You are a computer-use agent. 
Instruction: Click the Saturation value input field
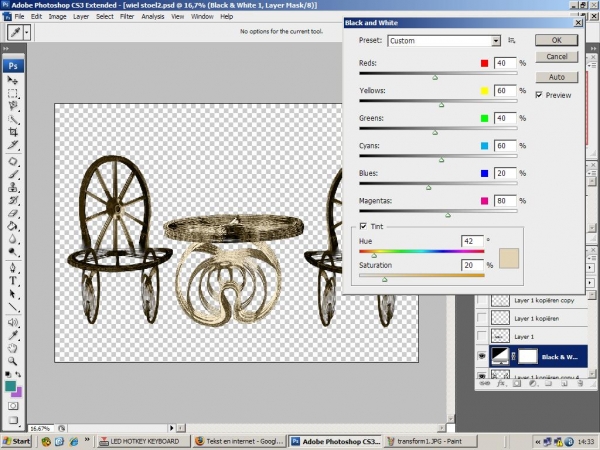(472, 265)
